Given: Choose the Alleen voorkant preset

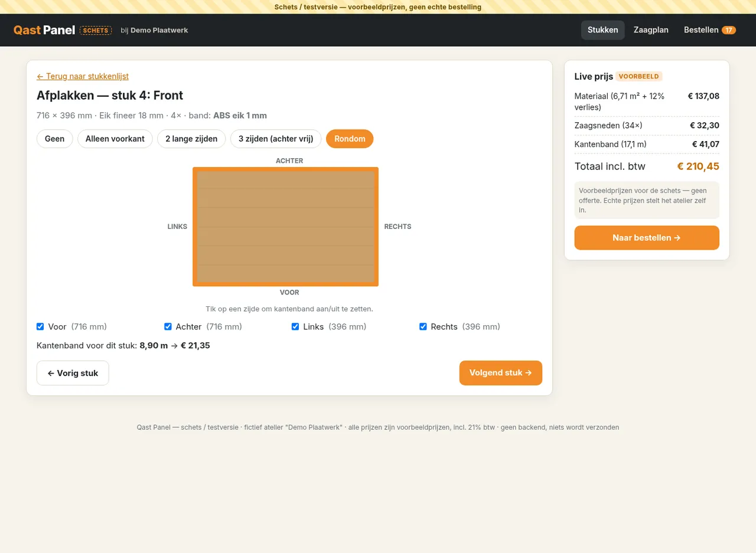Looking at the screenshot, I should click(115, 139).
